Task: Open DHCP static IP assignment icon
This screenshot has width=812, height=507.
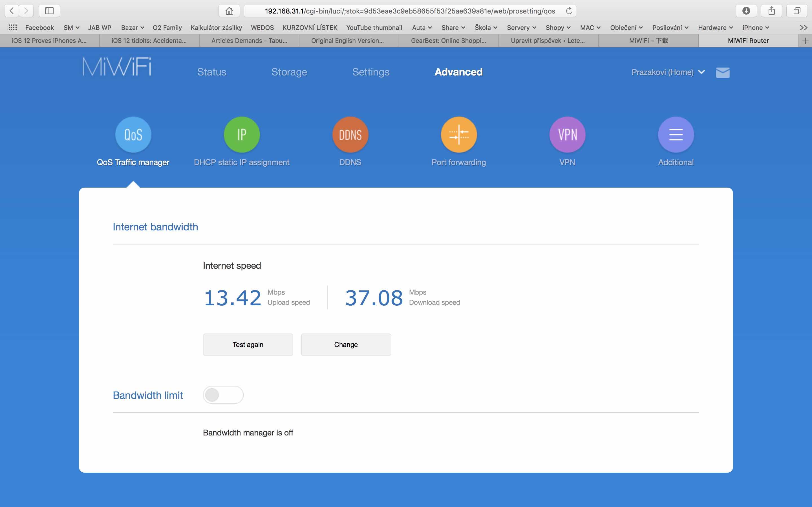Action: tap(242, 135)
